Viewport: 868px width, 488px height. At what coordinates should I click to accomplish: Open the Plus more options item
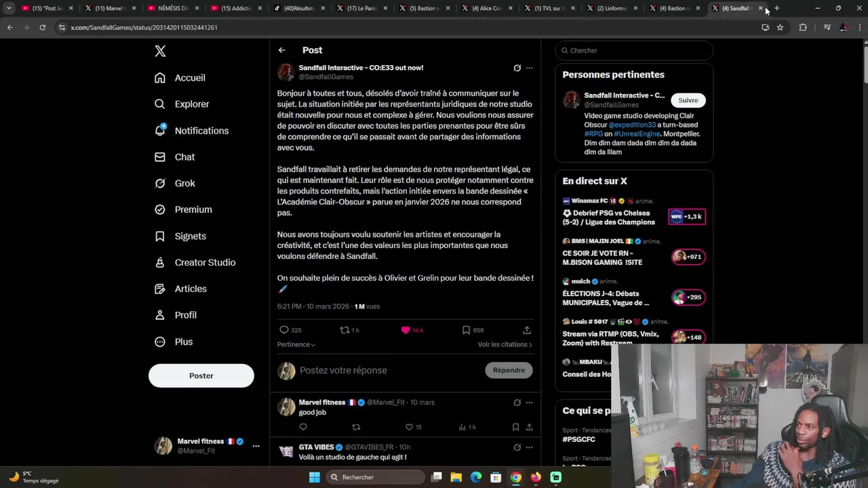(174, 342)
